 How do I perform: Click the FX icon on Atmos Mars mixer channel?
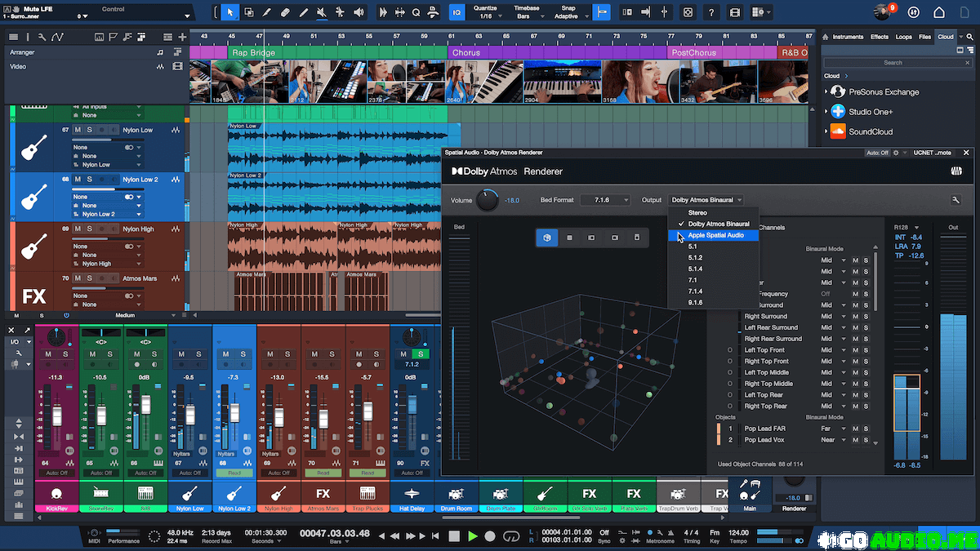click(323, 494)
